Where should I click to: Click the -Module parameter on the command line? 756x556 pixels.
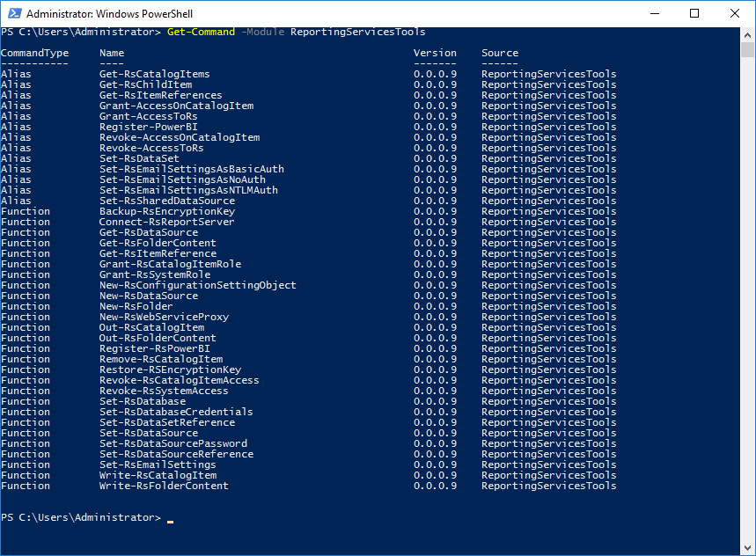263,32
